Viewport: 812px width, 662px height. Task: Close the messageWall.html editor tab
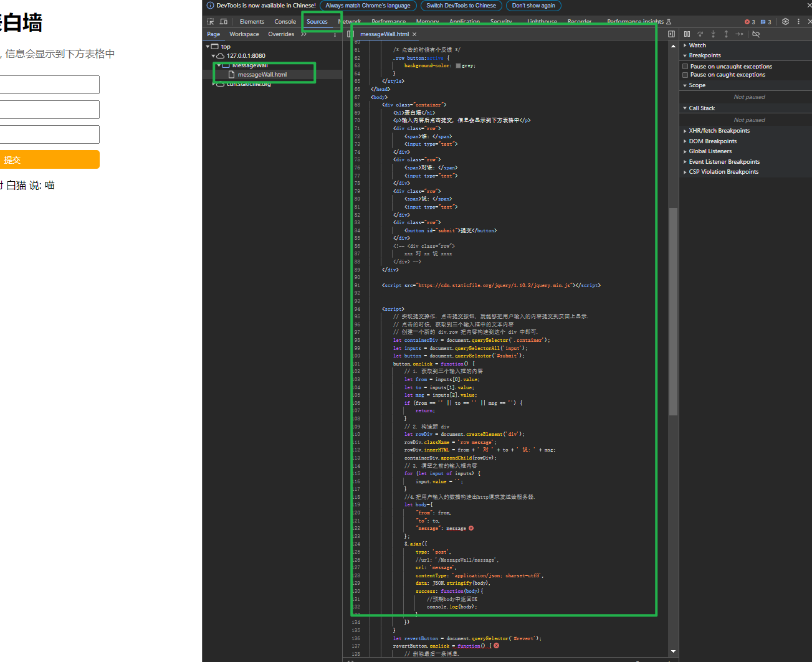(414, 34)
